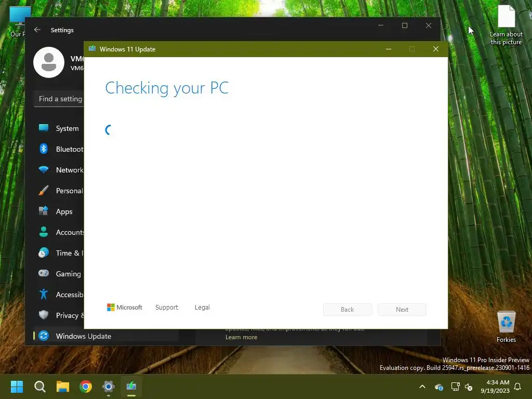Click the Back button in update dialog
The width and height of the screenshot is (532, 399).
point(348,310)
